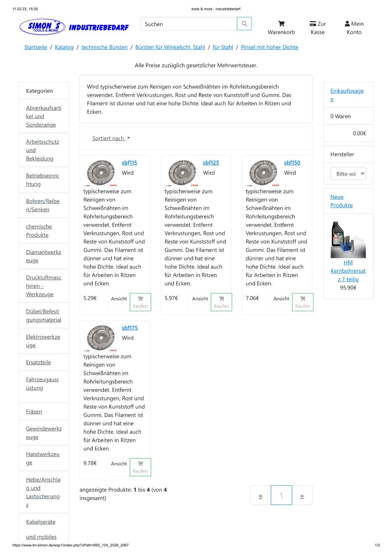Go to previous page arrow in pagination
Viewport: 392px width, 554px height.
pos(261,495)
